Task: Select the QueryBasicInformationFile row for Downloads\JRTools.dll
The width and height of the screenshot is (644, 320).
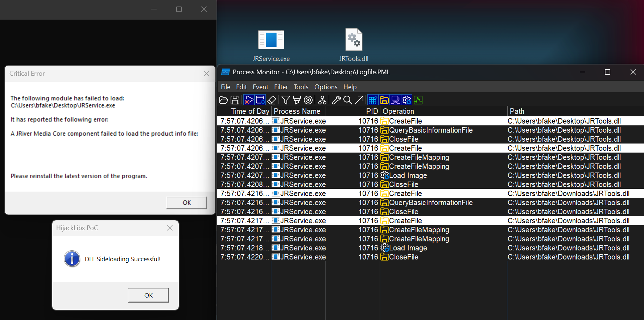Action: point(430,203)
